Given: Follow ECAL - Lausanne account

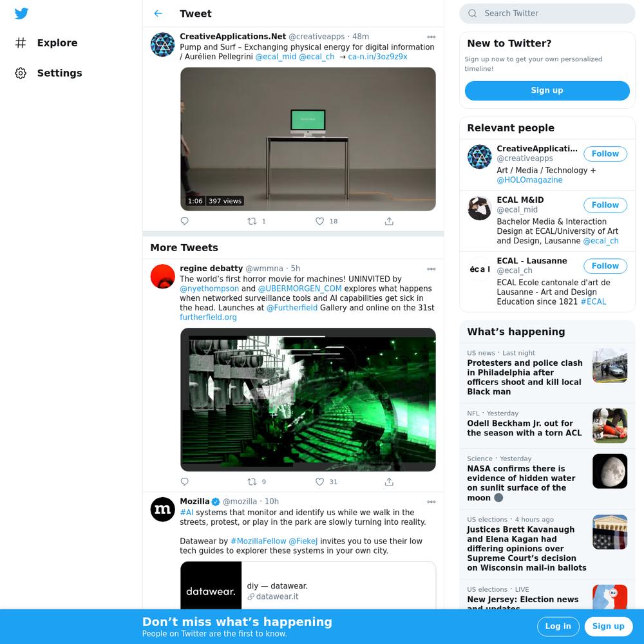Looking at the screenshot, I should 605,266.
